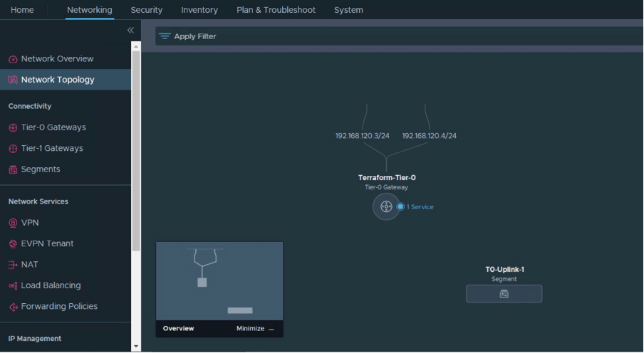This screenshot has height=353, width=644.
Task: Open the EVPN Tenant page
Action: click(x=47, y=243)
